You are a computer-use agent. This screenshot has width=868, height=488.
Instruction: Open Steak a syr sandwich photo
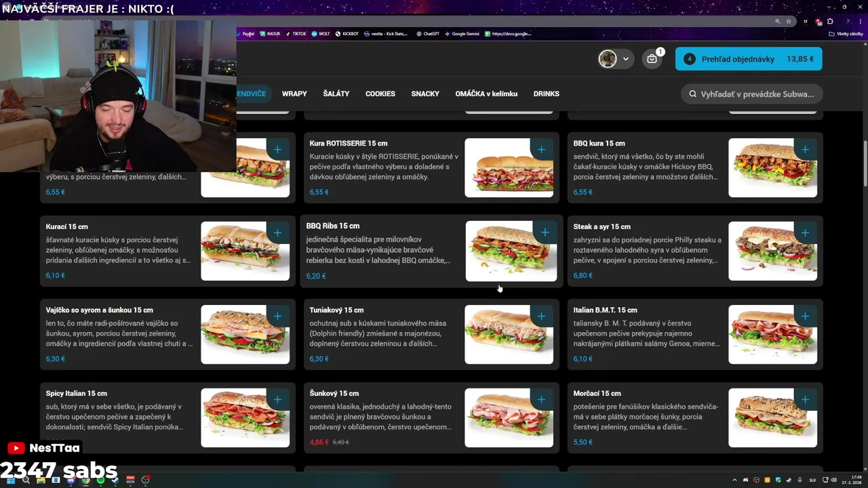pos(772,251)
